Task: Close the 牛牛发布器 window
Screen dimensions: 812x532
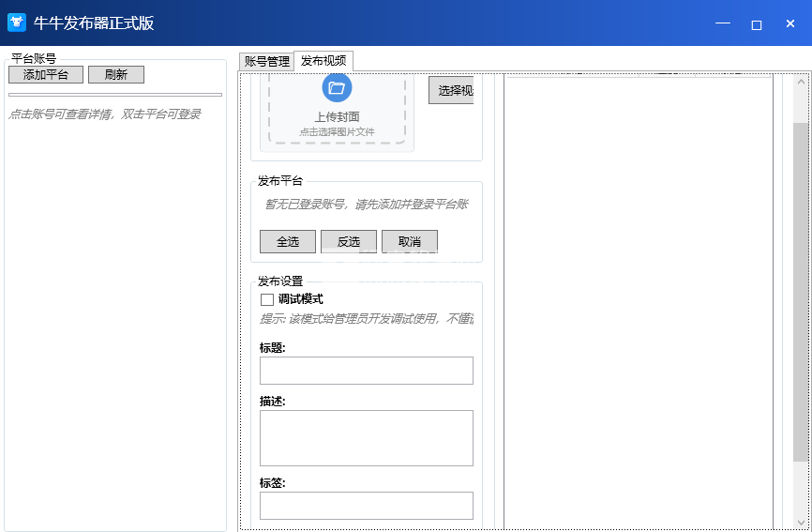Action: pos(790,23)
